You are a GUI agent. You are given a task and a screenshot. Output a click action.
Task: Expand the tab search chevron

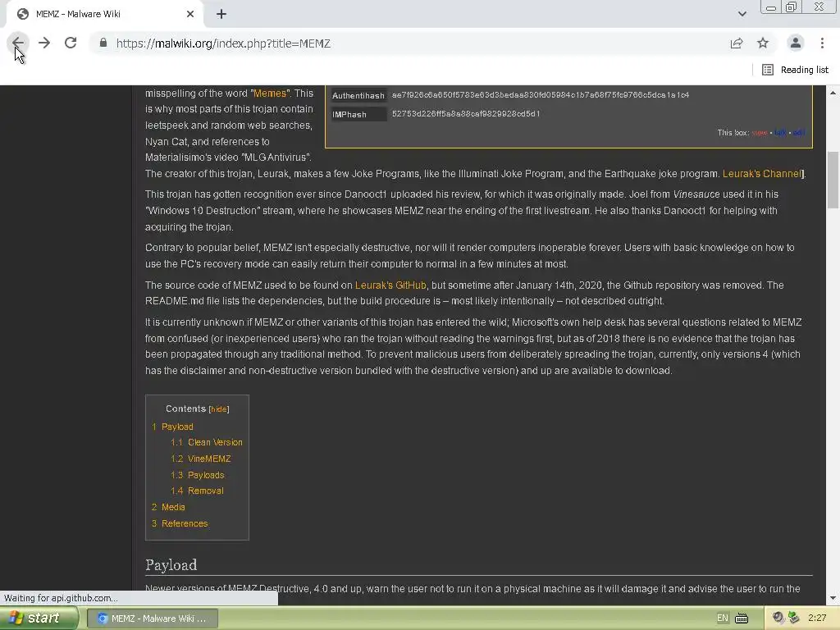[x=742, y=14]
